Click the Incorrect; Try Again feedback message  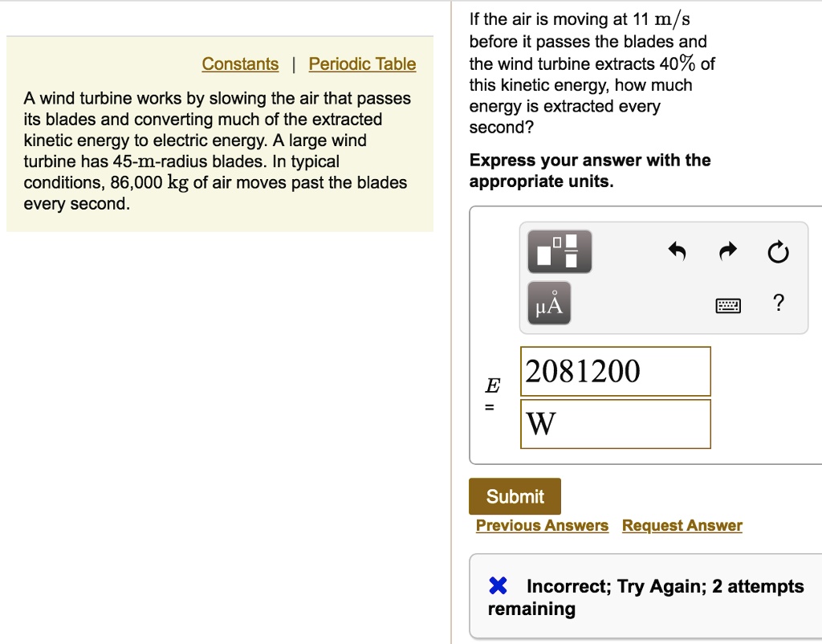pyautogui.click(x=646, y=597)
